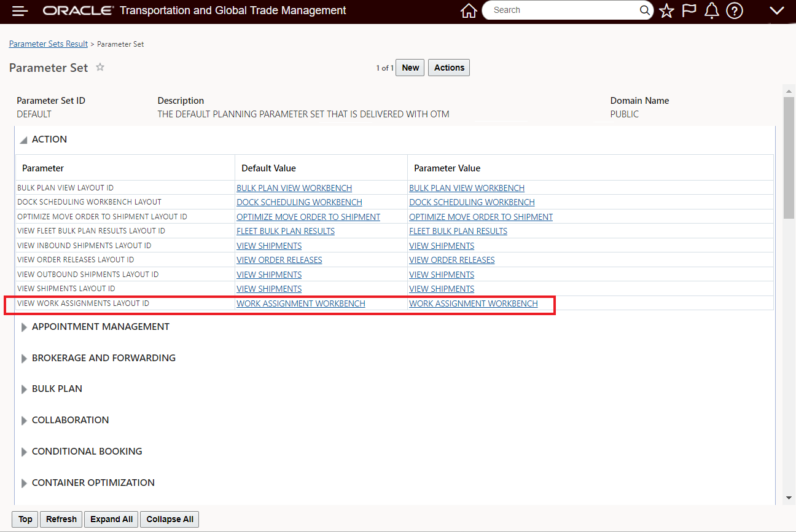
Task: Open parameter value OPTIMIZE MOVE ORDER TO SHIPMENT
Action: 481,217
